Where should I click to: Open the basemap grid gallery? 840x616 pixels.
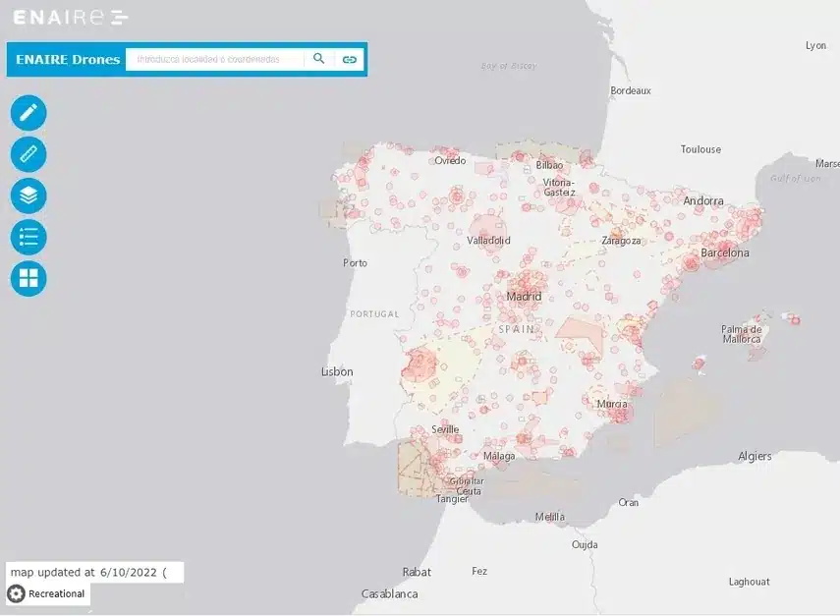pyautogui.click(x=28, y=278)
